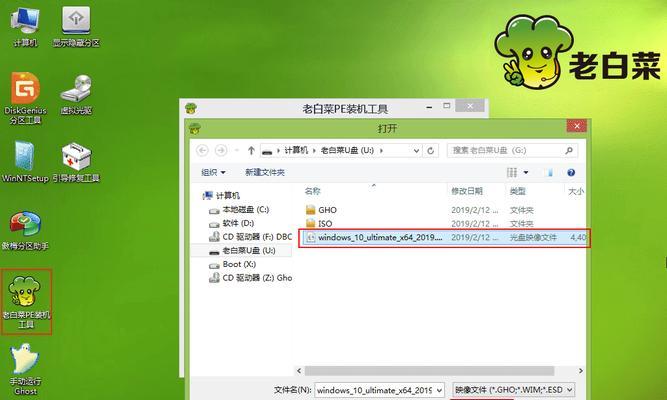Image resolution: width=667 pixels, height=400 pixels.
Task: Click the horizontal scrollbar thumb
Action: pos(429,371)
